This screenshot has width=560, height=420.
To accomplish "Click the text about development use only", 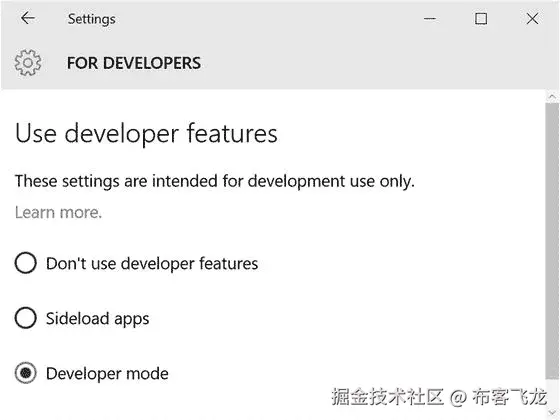I will tap(215, 181).
